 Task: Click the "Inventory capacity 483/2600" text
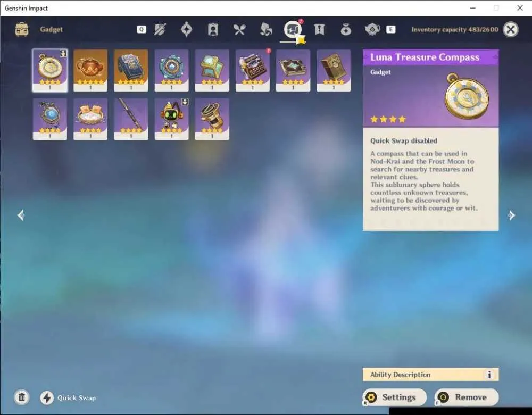[x=455, y=29]
